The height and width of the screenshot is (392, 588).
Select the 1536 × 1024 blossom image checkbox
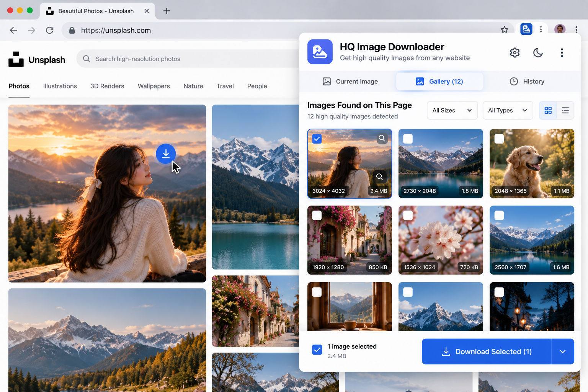(x=408, y=215)
